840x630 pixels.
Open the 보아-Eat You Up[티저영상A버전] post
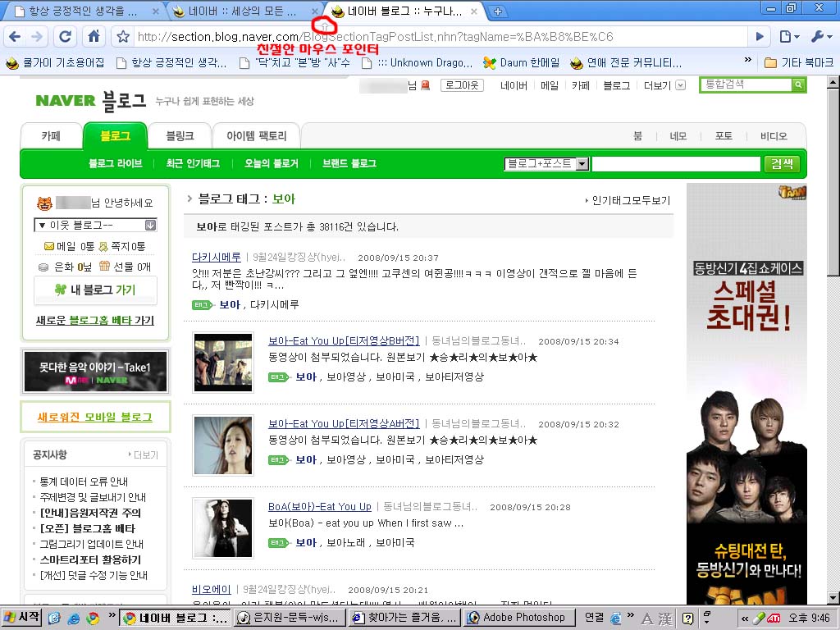tap(344, 424)
